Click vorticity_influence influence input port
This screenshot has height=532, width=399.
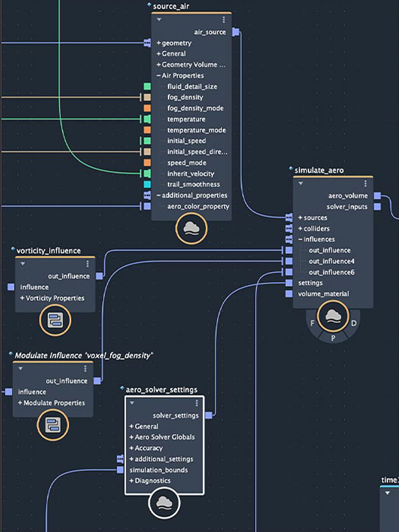[11, 287]
